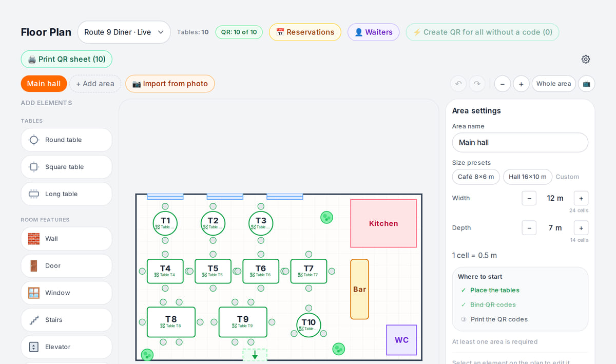Select square table T5 on the plan
Image resolution: width=616 pixels, height=364 pixels.
point(213,271)
